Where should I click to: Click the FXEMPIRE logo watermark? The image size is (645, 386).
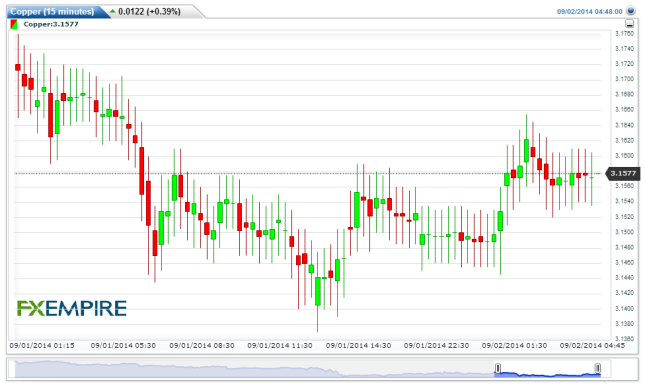(x=72, y=308)
